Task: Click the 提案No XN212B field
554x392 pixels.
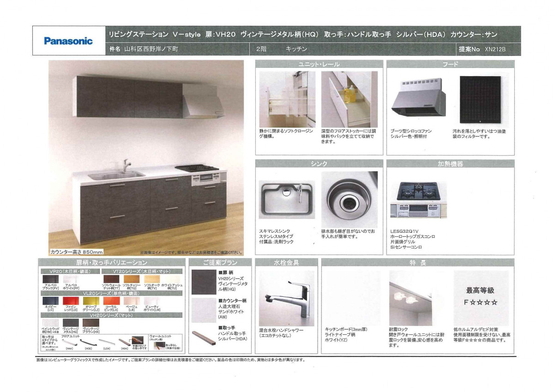Action: pyautogui.click(x=488, y=49)
